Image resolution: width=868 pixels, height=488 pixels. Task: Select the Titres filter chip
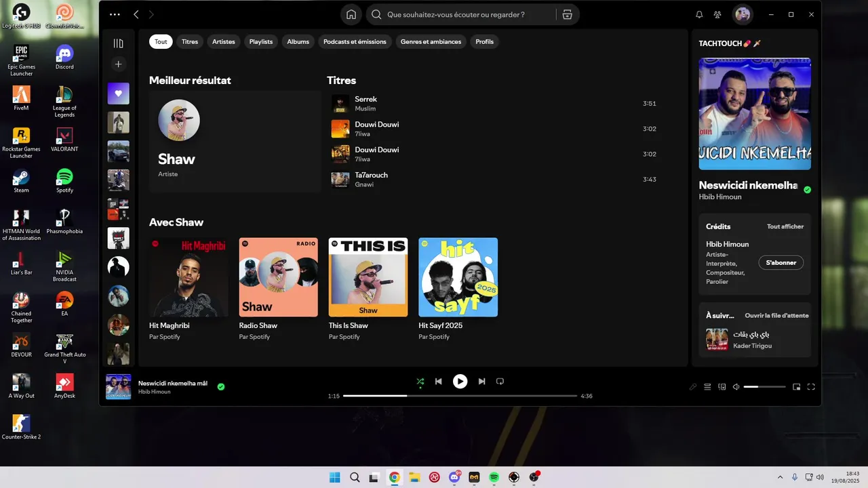click(190, 41)
